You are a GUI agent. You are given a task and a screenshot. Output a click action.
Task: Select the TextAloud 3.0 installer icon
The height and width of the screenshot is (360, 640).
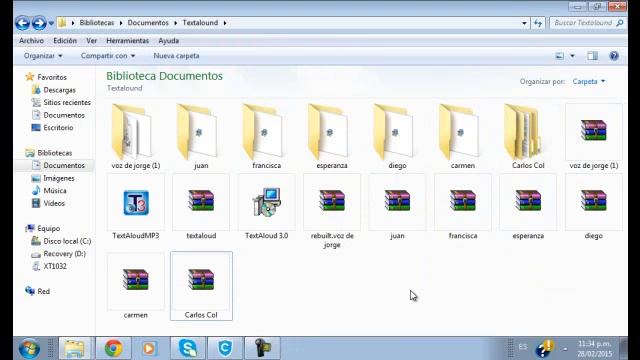[x=267, y=202]
